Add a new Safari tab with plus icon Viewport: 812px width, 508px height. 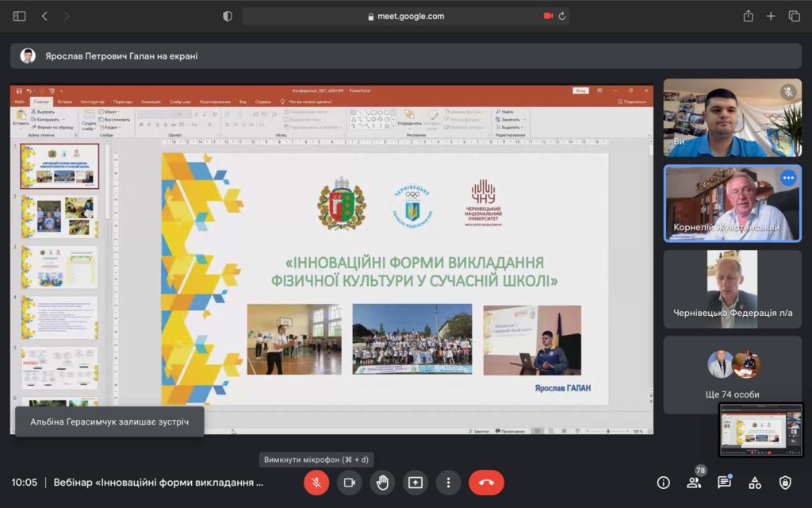point(771,16)
